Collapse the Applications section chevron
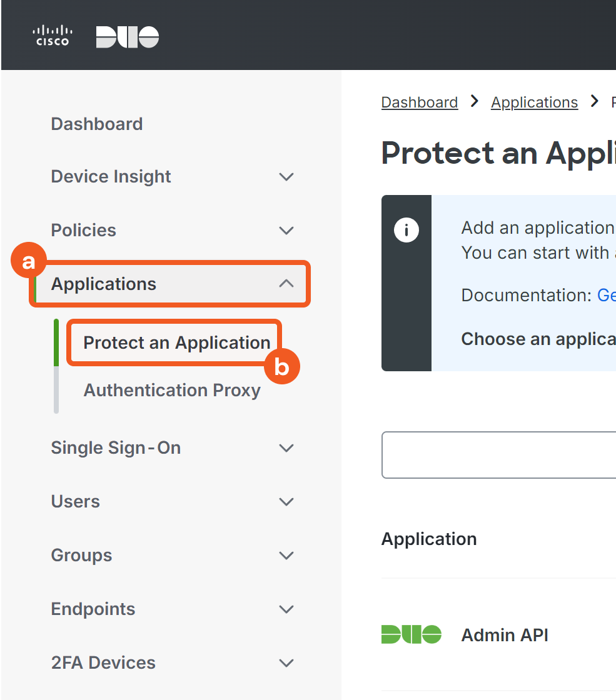This screenshot has width=616, height=700. click(286, 284)
